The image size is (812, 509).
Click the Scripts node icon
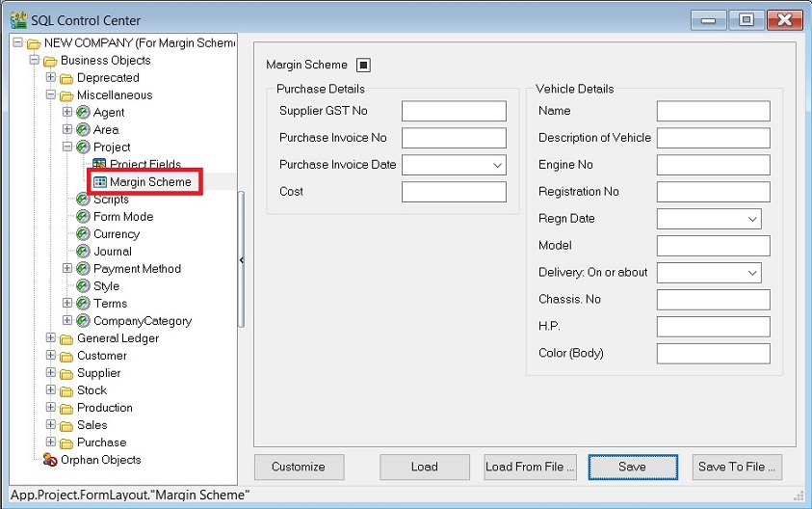pyautogui.click(x=83, y=200)
